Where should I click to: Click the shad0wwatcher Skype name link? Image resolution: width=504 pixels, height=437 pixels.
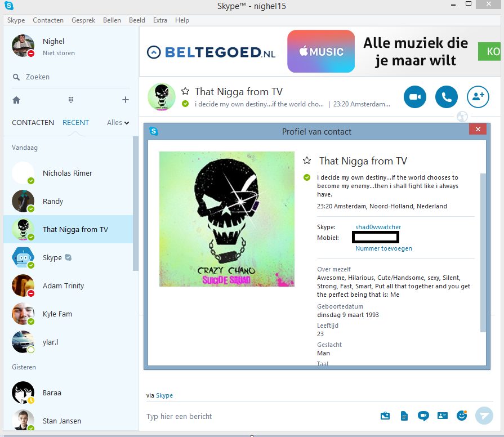[x=378, y=227]
